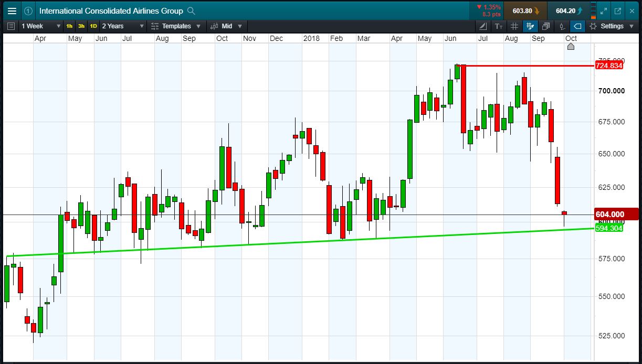Click the 650.000 price axis value
Image resolution: width=642 pixels, height=364 pixels.
click(611, 154)
